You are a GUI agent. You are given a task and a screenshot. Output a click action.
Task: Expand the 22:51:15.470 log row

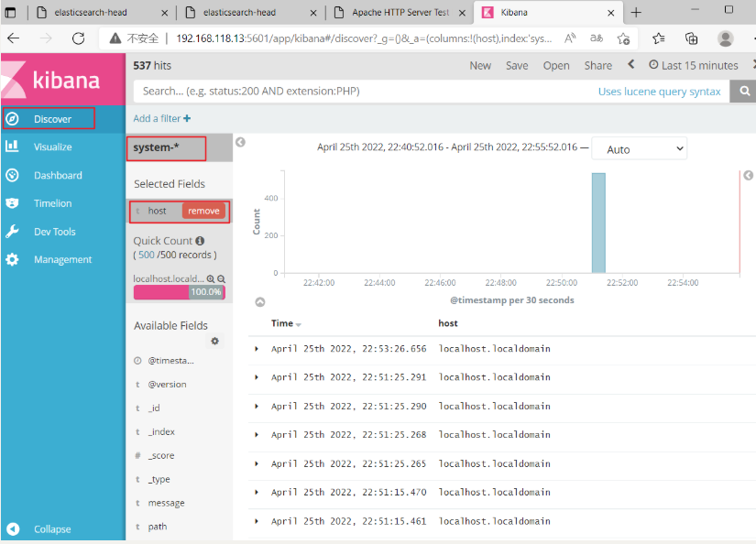click(257, 492)
